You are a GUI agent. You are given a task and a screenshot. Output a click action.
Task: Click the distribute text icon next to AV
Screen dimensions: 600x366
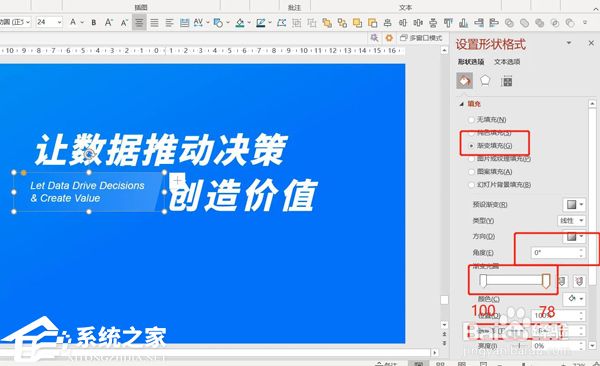click(x=184, y=23)
